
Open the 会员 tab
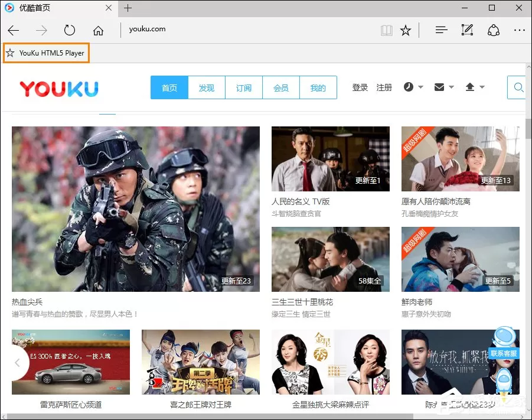281,87
